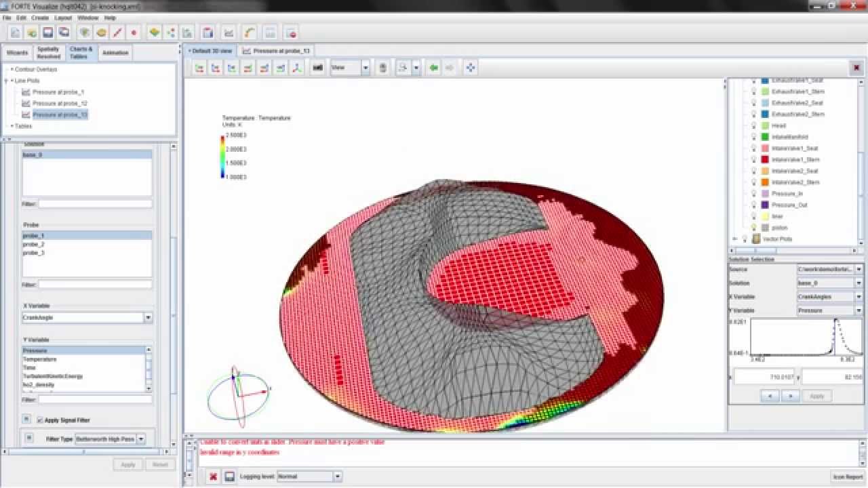Click the green back arrow in view toolbar
This screenshot has width=868, height=488.
pyautogui.click(x=433, y=68)
